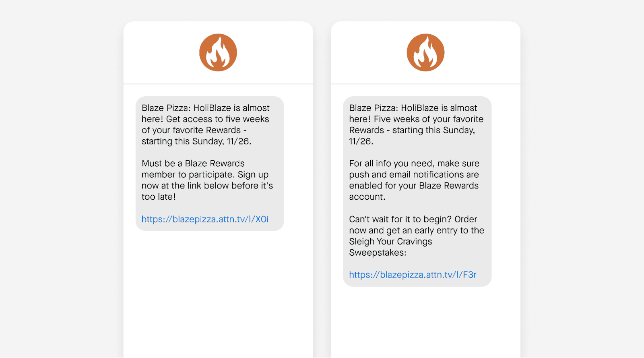Image resolution: width=644 pixels, height=358 pixels.
Task: Click '11/26.' date in the right message
Action: 361,141
